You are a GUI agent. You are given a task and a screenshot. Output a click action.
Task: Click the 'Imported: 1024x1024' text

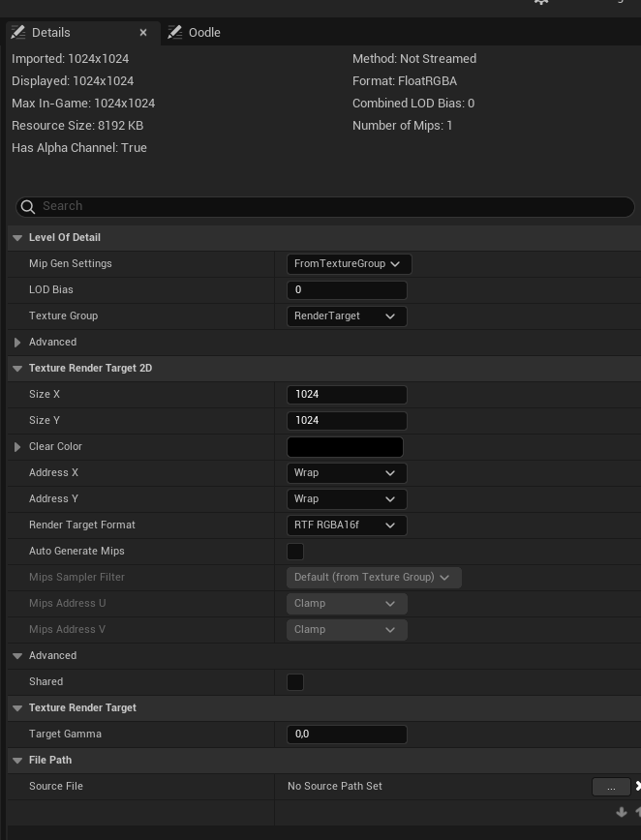[71, 59]
